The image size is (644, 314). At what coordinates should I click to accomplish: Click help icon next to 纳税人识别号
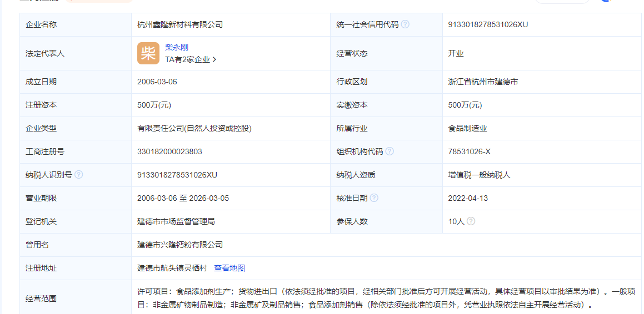click(x=78, y=175)
